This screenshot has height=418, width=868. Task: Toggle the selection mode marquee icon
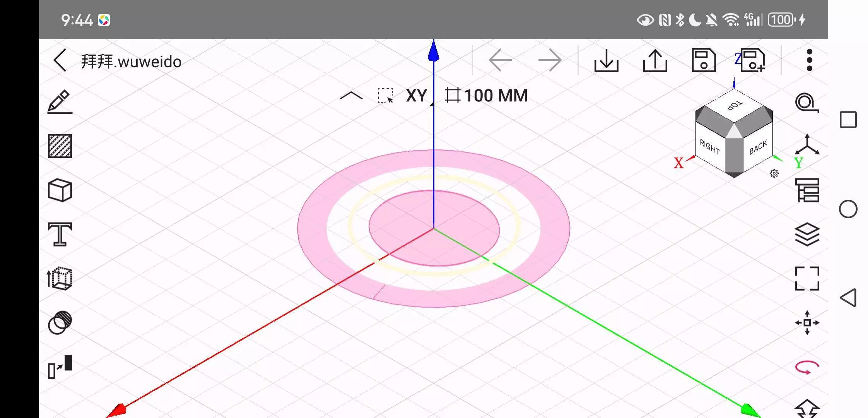(x=385, y=96)
